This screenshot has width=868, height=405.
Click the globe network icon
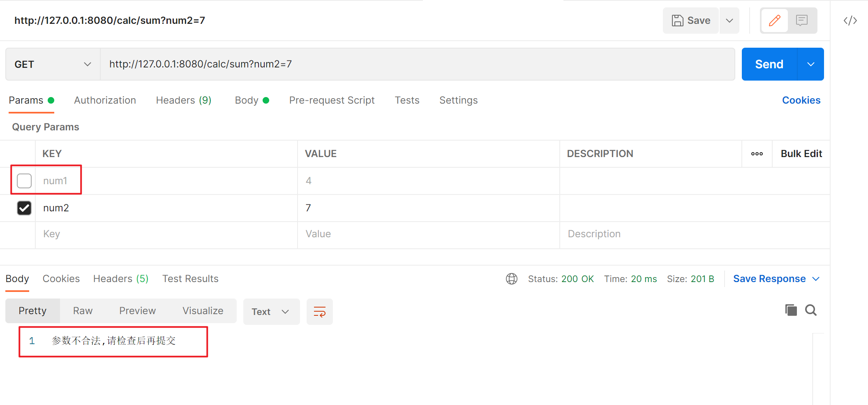(512, 279)
